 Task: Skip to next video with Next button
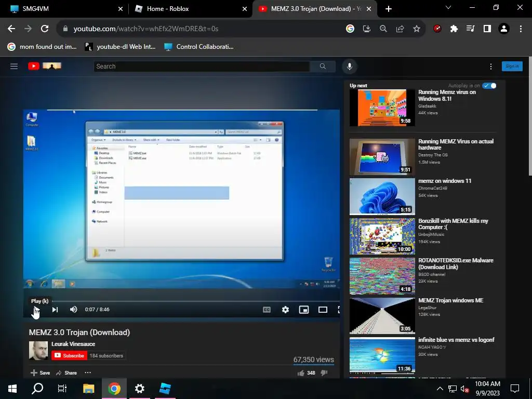click(x=55, y=310)
